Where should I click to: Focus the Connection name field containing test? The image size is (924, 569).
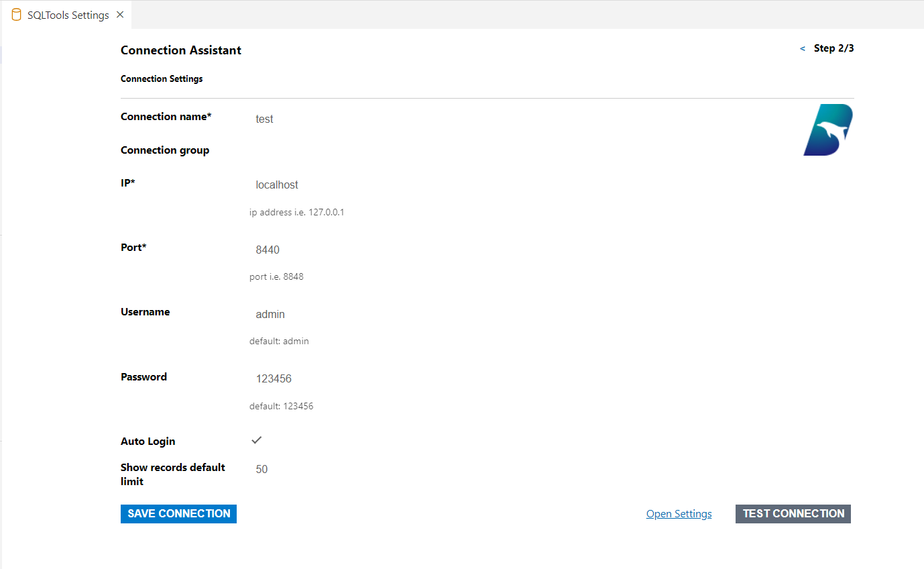tap(402, 119)
